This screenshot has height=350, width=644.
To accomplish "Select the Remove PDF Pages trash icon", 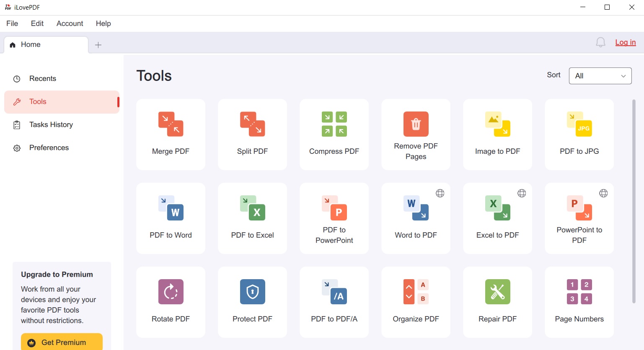I will tap(416, 124).
